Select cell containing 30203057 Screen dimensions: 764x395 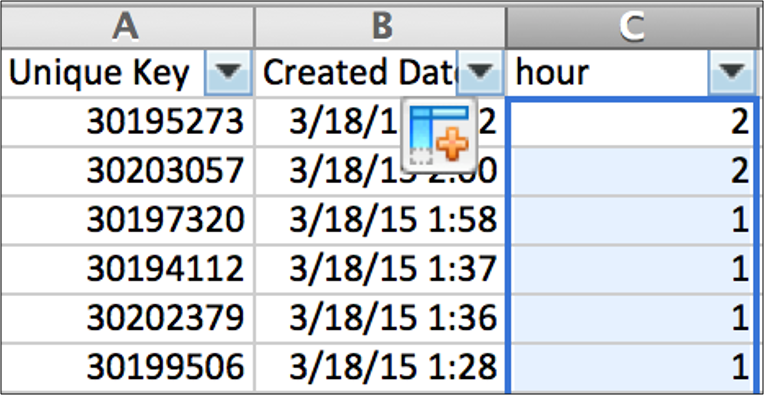point(127,171)
